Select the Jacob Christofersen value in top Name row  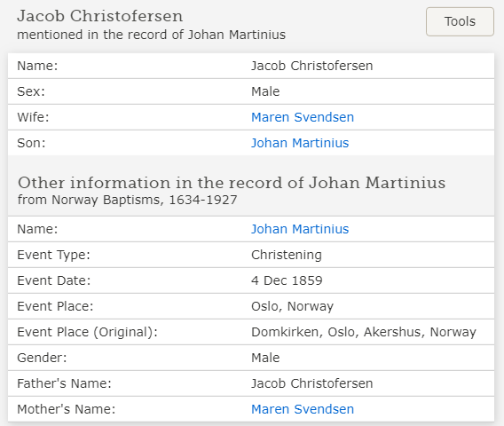click(311, 66)
